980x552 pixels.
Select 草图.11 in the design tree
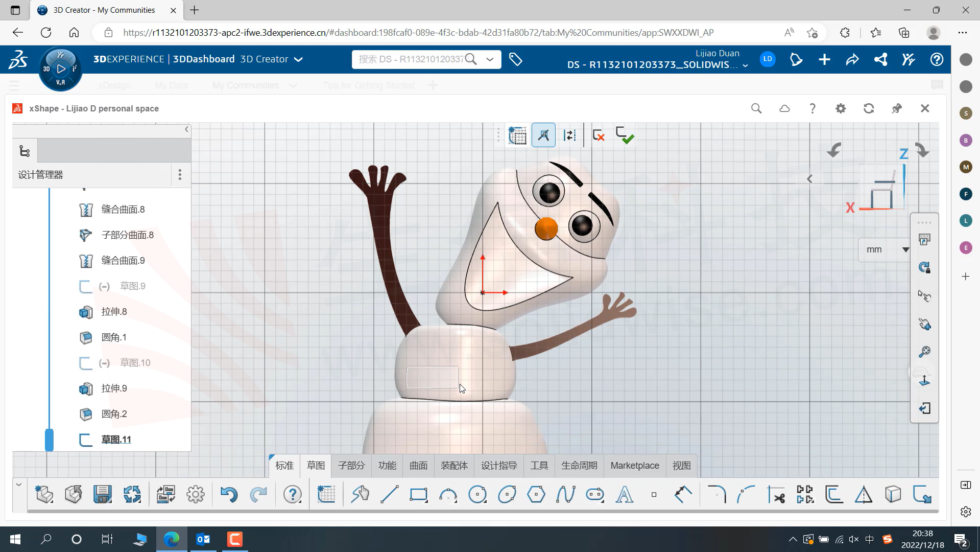116,440
